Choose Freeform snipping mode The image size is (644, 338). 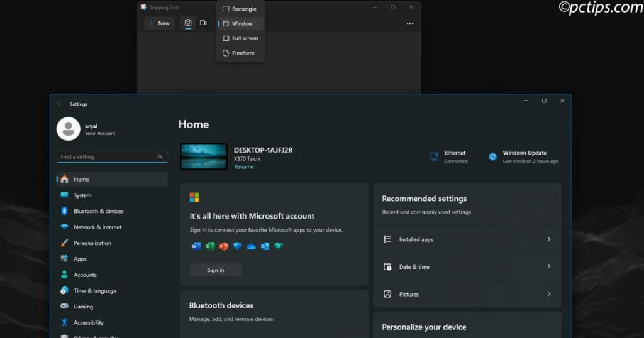(x=240, y=53)
